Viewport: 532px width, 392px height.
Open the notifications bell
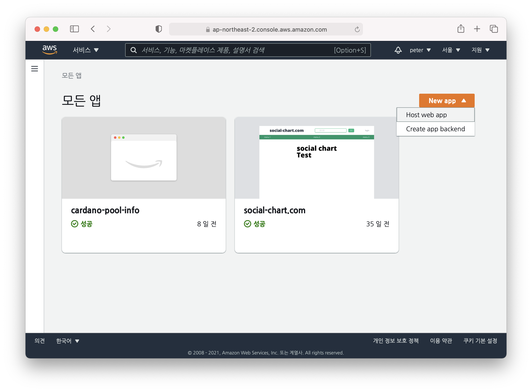398,50
